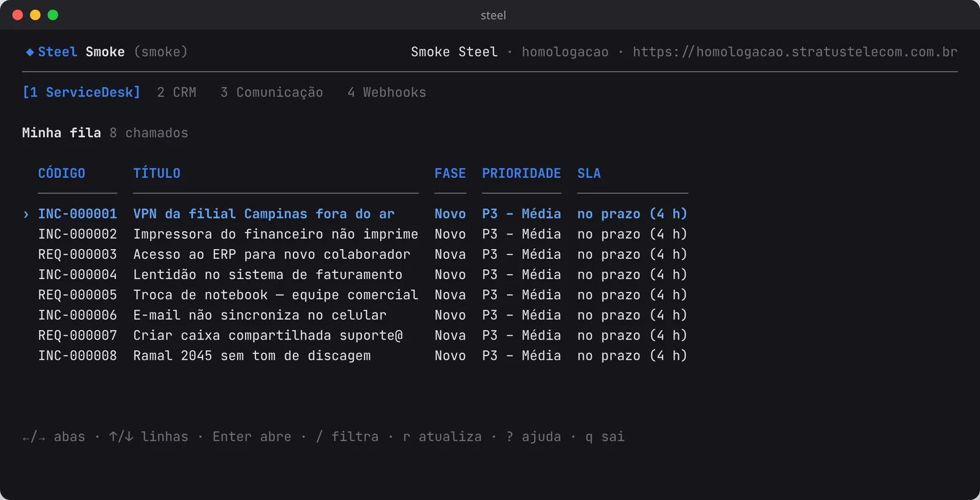Image resolution: width=980 pixels, height=500 pixels.
Task: Open the Webhooks tab
Action: (x=386, y=92)
